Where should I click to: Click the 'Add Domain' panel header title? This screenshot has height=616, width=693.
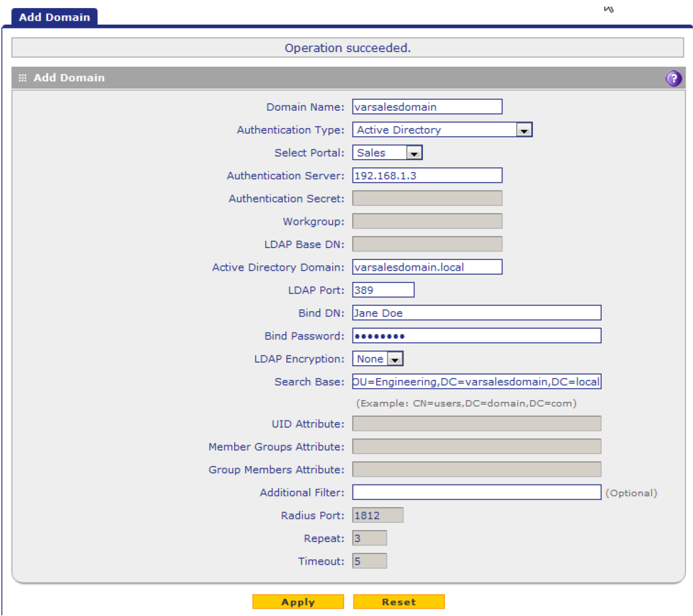[x=69, y=78]
